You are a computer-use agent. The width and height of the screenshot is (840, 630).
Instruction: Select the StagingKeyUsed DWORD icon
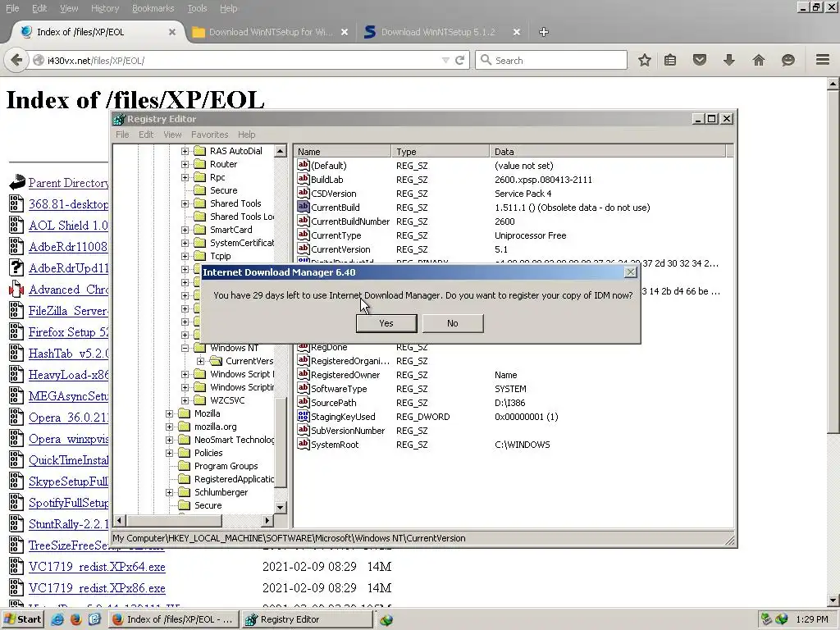[304, 416]
